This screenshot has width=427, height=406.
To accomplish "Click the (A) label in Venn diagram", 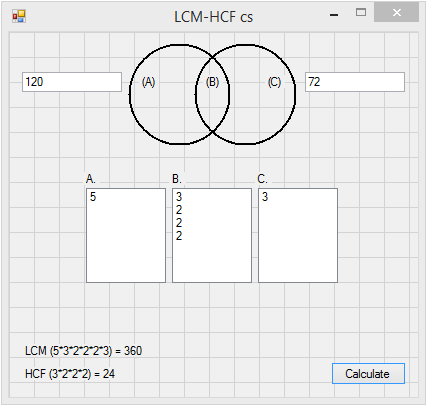I will pyautogui.click(x=149, y=82).
